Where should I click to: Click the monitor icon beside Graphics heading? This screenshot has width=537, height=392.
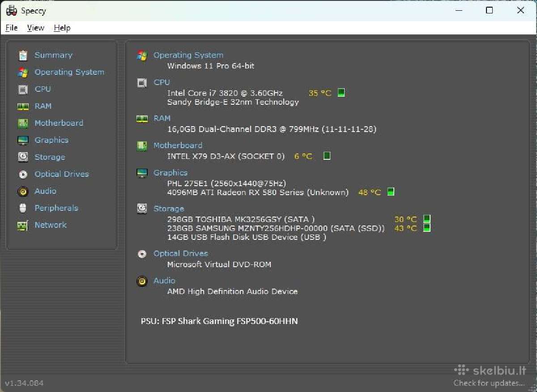pyautogui.click(x=142, y=173)
